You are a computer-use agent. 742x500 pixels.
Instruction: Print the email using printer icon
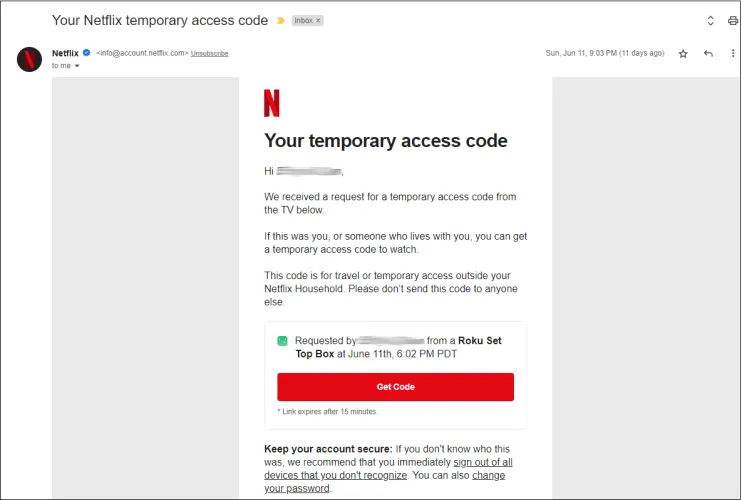734,20
